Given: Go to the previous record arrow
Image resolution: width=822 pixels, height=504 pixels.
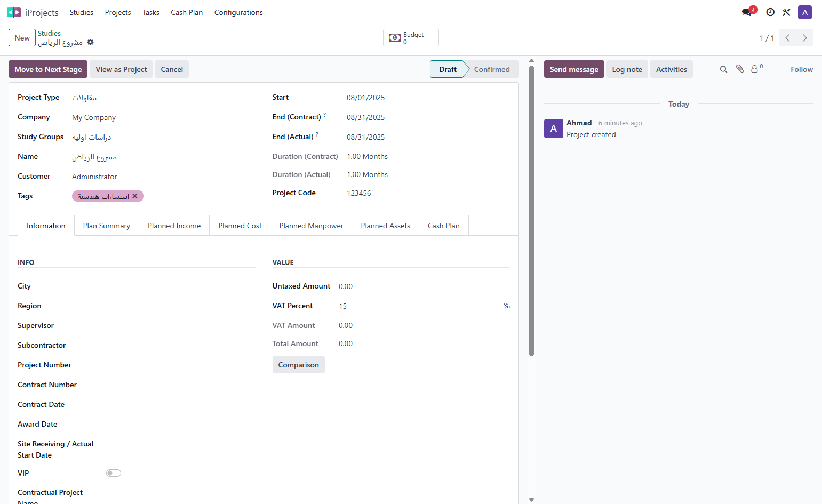Looking at the screenshot, I should click(x=787, y=38).
